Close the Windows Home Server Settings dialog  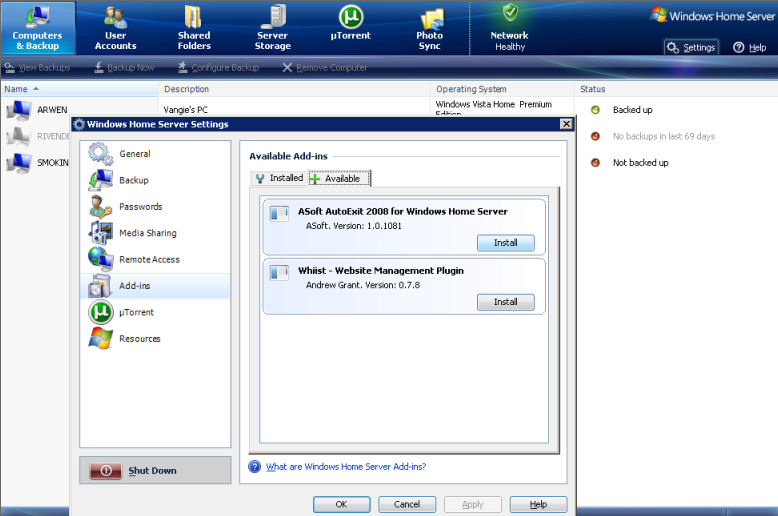(566, 124)
